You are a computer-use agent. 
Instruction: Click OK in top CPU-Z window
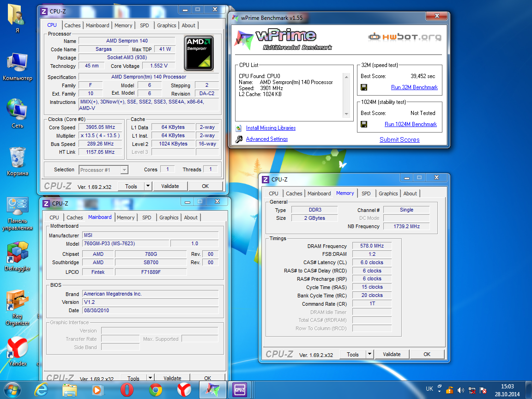pyautogui.click(x=205, y=186)
